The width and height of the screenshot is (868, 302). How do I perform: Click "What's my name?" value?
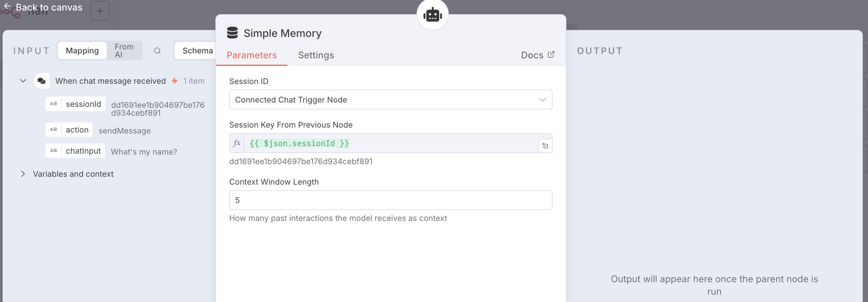144,152
